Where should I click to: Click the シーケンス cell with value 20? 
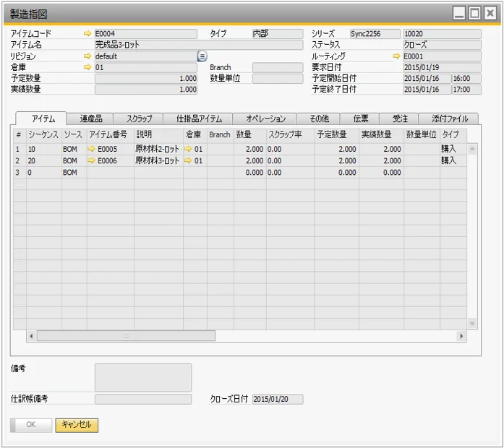coord(43,160)
